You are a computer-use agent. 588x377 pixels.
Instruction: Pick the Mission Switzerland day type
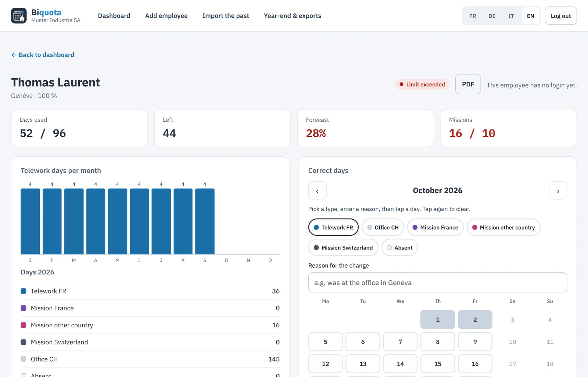coord(343,248)
